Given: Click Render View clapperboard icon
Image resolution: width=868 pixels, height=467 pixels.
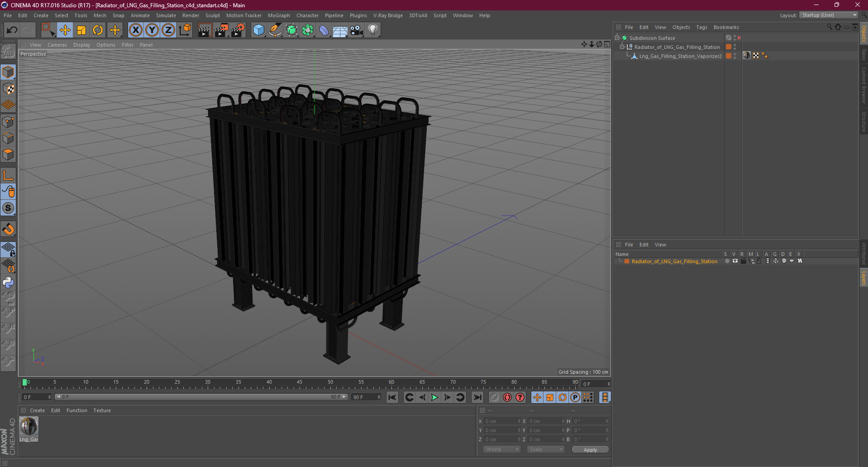Looking at the screenshot, I should click(205, 30).
